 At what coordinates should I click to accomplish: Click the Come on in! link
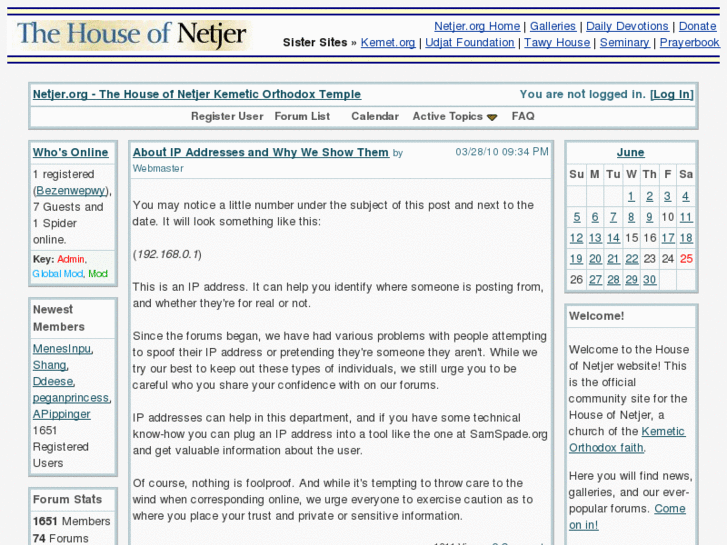pos(627,517)
